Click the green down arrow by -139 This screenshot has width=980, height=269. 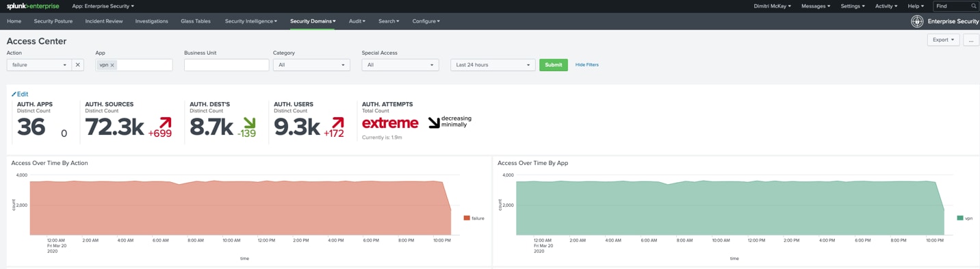[x=249, y=123]
